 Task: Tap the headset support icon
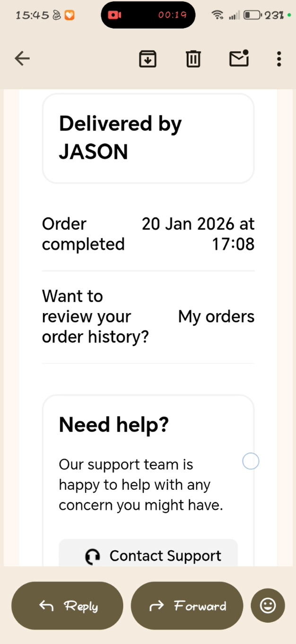pyautogui.click(x=93, y=556)
